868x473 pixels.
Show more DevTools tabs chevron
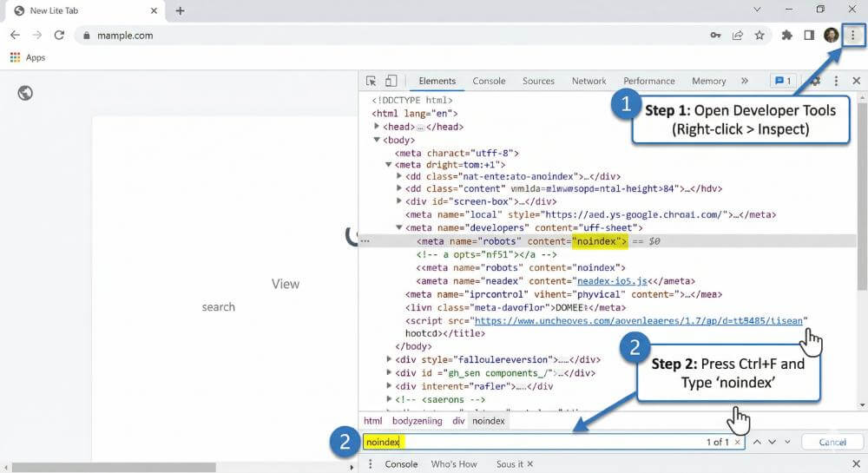744,81
